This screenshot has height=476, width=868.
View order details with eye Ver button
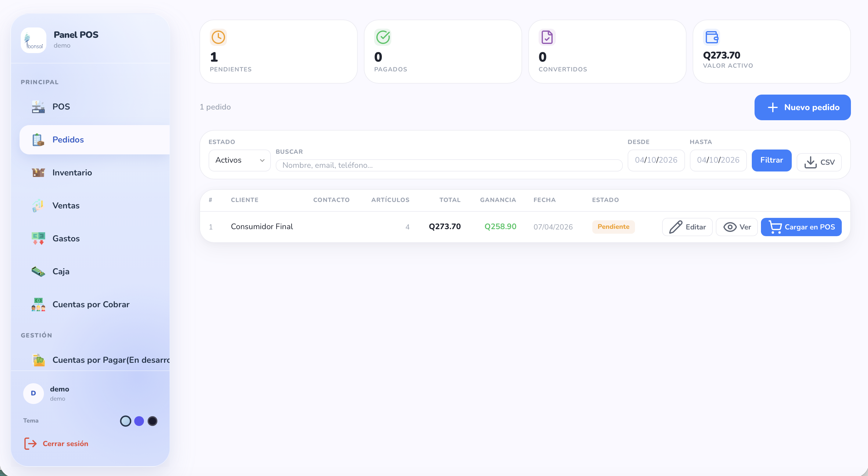[x=737, y=227]
